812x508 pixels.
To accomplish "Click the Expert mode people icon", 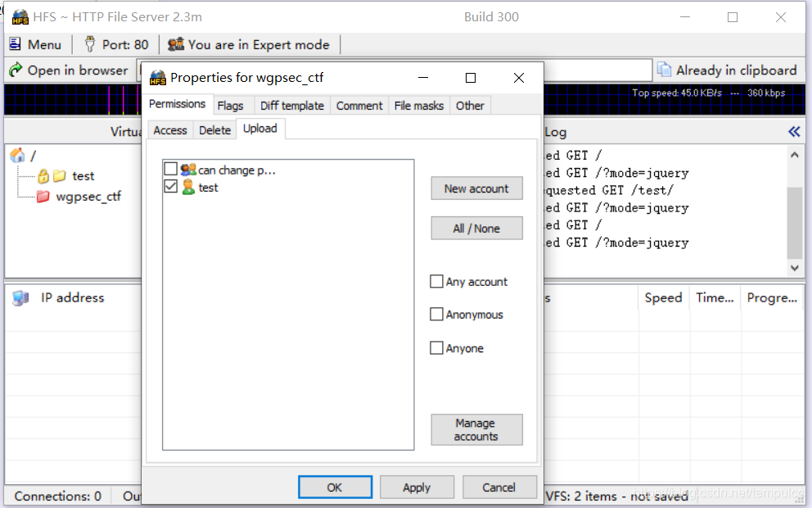I will 175,44.
